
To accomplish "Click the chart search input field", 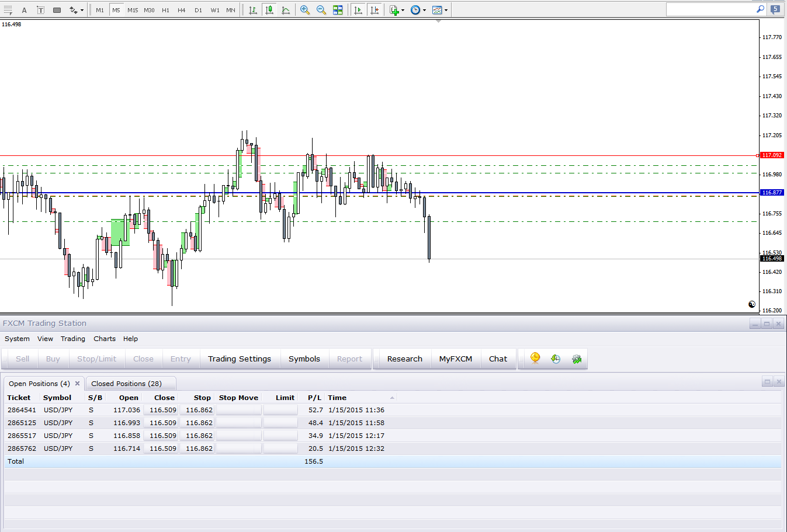I will (710, 9).
